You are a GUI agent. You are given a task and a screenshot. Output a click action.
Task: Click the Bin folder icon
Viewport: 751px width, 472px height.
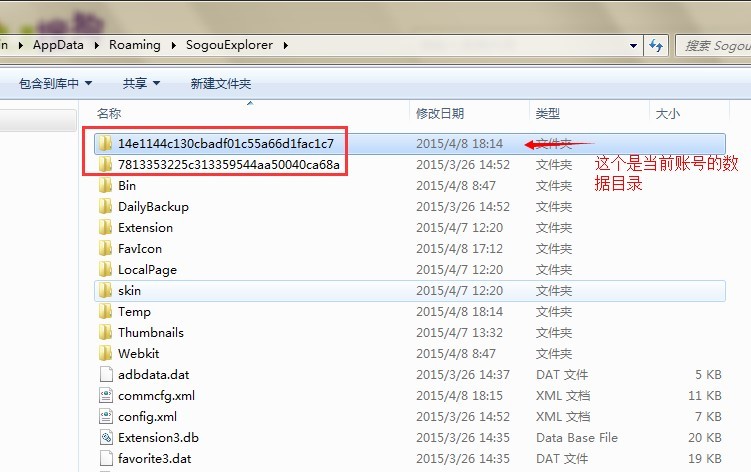click(x=105, y=185)
